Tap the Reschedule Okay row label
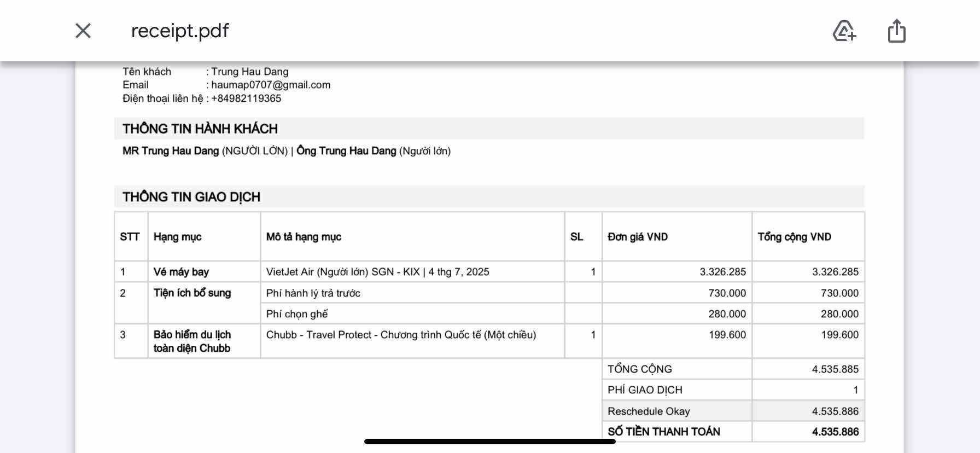This screenshot has height=453, width=980. coord(649,411)
